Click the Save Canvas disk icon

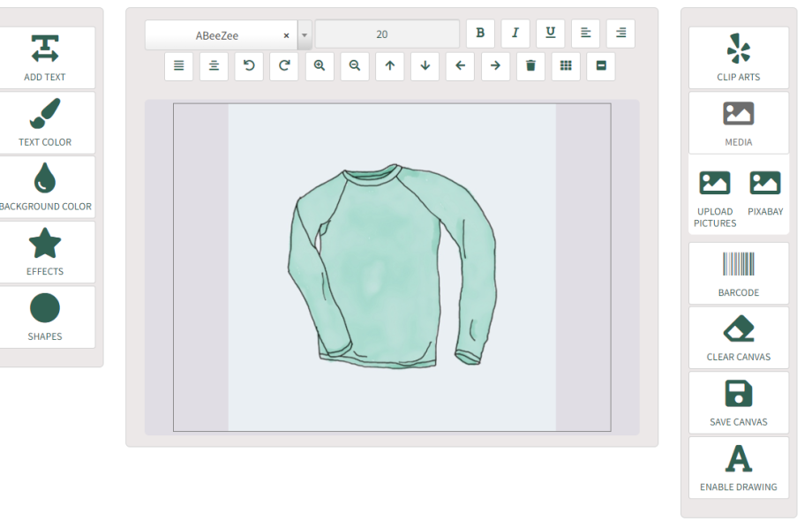(739, 394)
